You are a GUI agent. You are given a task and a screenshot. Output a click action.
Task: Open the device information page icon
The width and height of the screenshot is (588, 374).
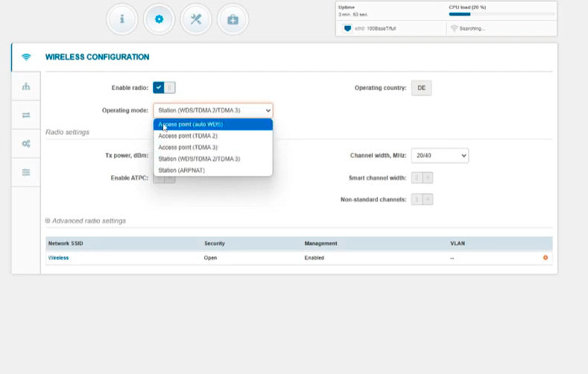pos(122,19)
